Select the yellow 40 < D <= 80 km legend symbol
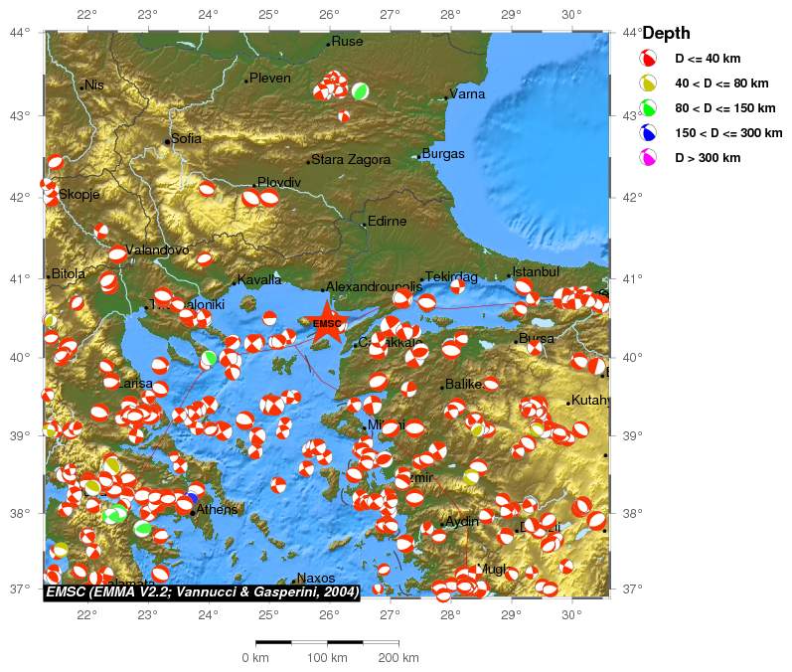The width and height of the screenshot is (792, 672). coord(648,84)
